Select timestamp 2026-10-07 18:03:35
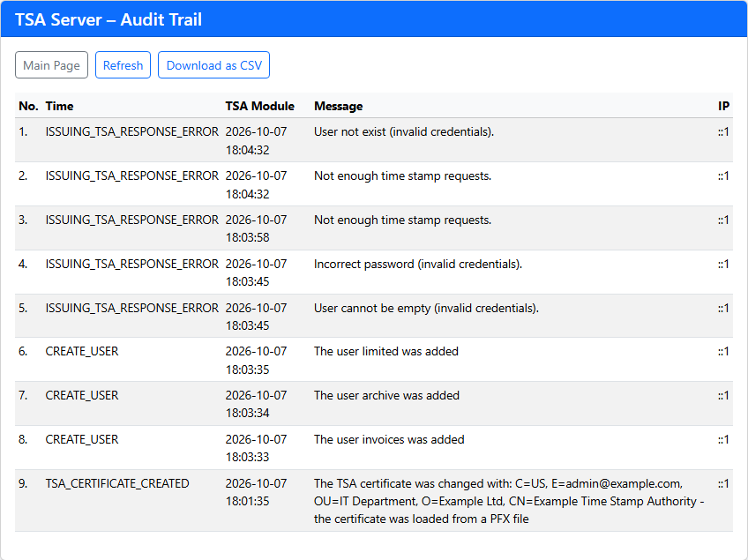748x560 pixels. tap(256, 361)
